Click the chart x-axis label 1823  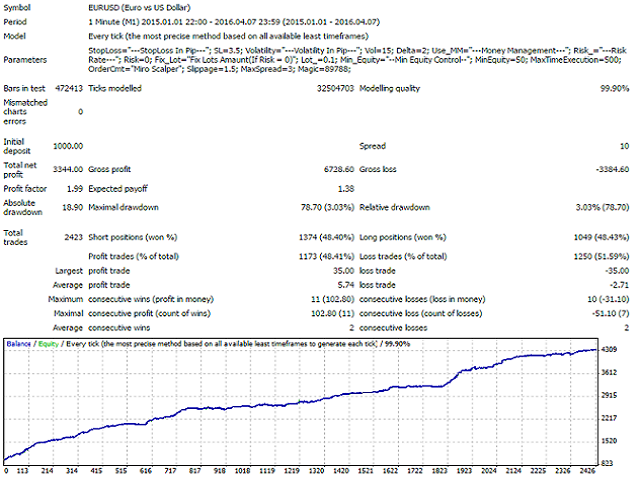click(440, 471)
